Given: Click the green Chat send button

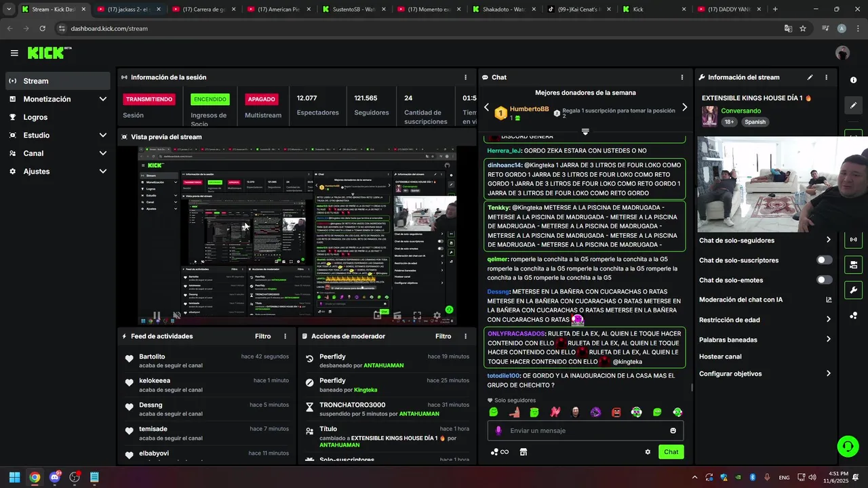Looking at the screenshot, I should [x=671, y=452].
